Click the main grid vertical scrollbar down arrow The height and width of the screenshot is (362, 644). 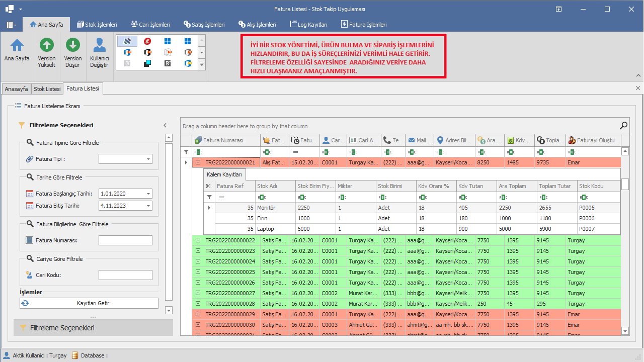625,331
